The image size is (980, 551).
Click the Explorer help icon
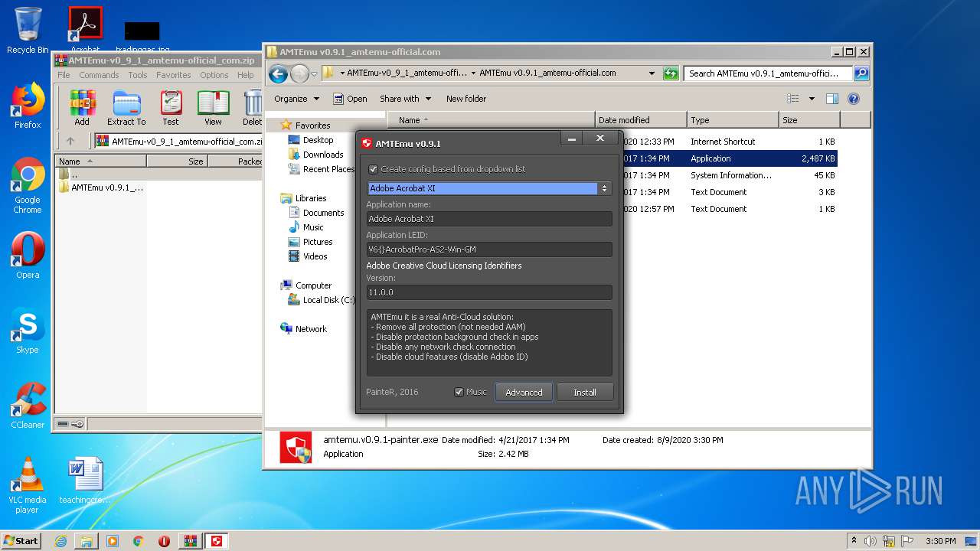pyautogui.click(x=854, y=99)
